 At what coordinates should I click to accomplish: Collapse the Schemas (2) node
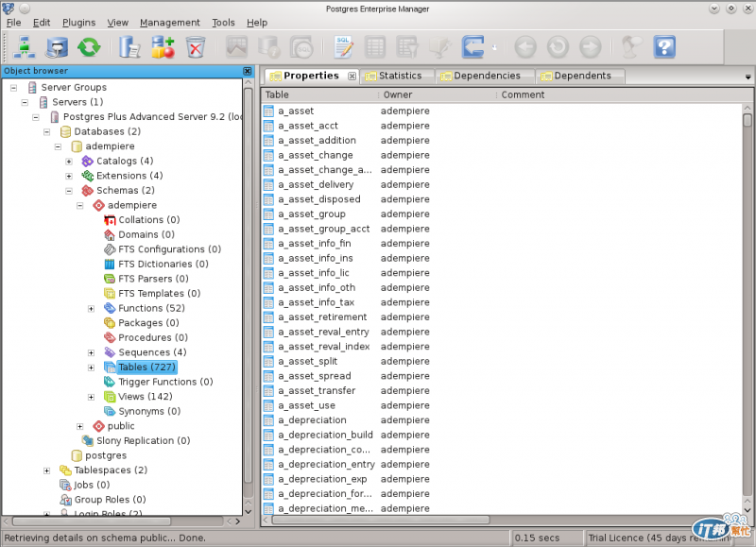(69, 191)
